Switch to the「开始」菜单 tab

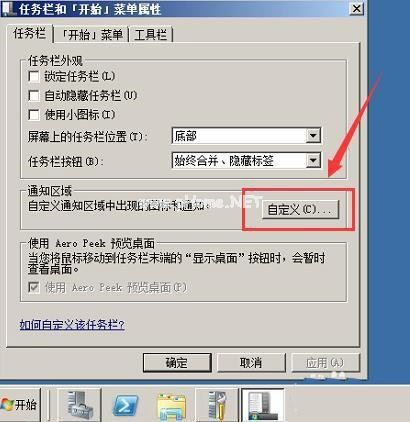[92, 35]
